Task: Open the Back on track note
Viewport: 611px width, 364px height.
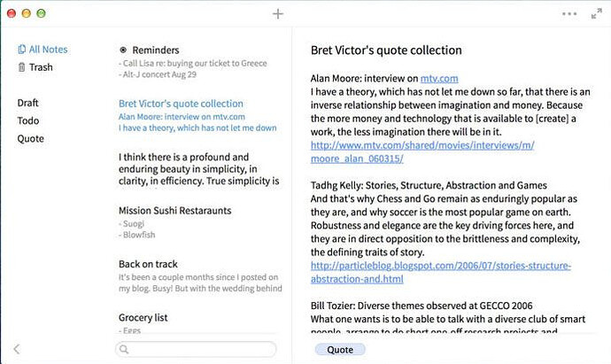Action: tap(149, 264)
